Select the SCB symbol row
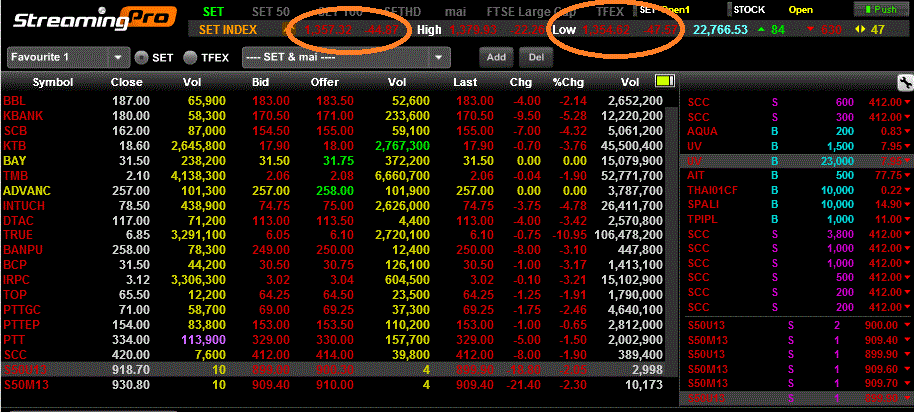 coord(333,131)
